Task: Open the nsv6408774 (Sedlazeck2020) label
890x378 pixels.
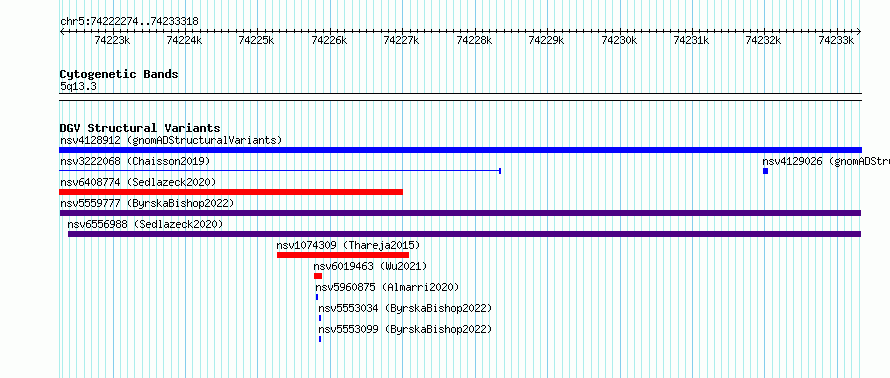Action: (x=138, y=182)
